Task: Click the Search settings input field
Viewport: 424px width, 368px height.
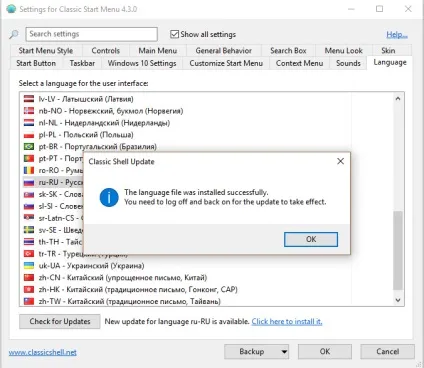Action: point(91,34)
